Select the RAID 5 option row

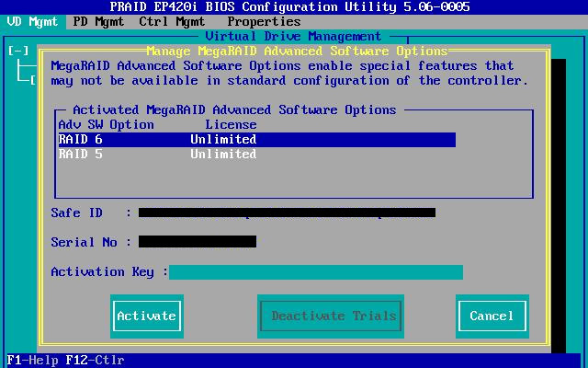click(257, 154)
